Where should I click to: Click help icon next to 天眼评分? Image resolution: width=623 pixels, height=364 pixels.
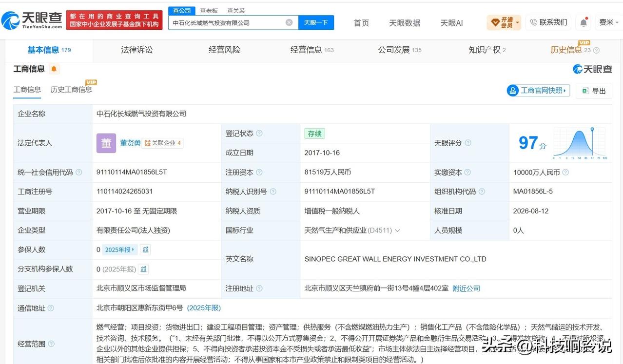pyautogui.click(x=468, y=143)
